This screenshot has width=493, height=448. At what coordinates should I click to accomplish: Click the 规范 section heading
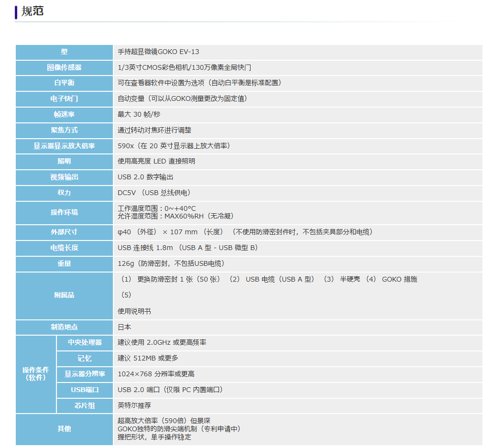32,11
